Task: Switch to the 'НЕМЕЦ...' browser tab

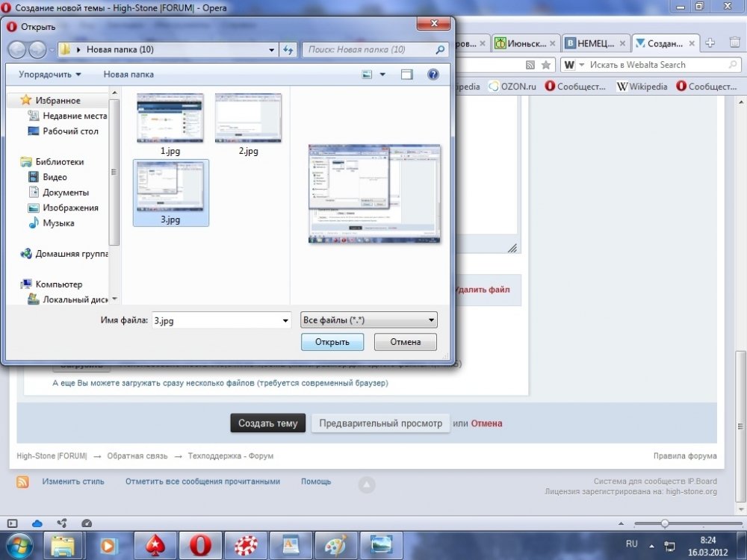Action: (x=595, y=43)
